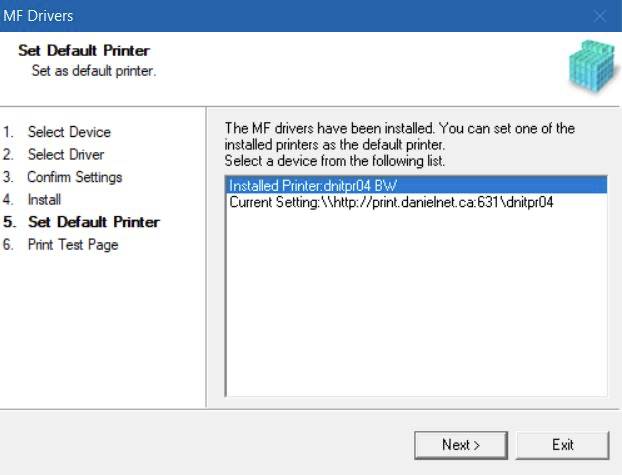Click the bold Set Default Printer step
The image size is (622, 475).
click(x=93, y=222)
